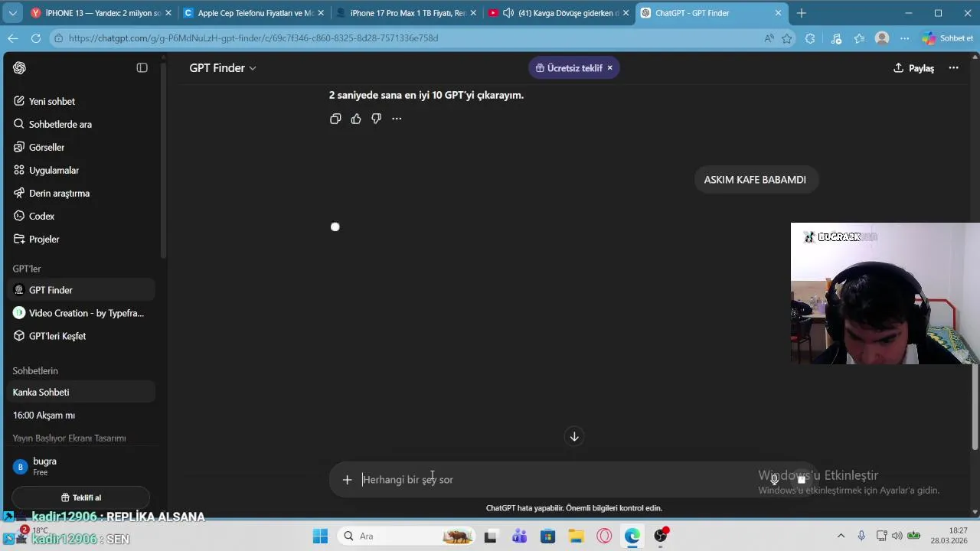Click the ASKIM KAFE BABAMDI message bubble

[x=755, y=180]
